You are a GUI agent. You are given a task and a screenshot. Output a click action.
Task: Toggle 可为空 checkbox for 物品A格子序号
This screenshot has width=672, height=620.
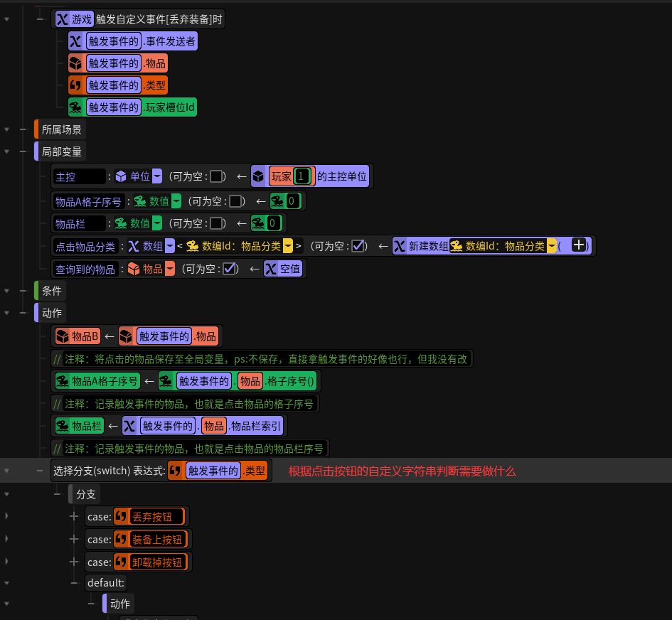coord(235,201)
